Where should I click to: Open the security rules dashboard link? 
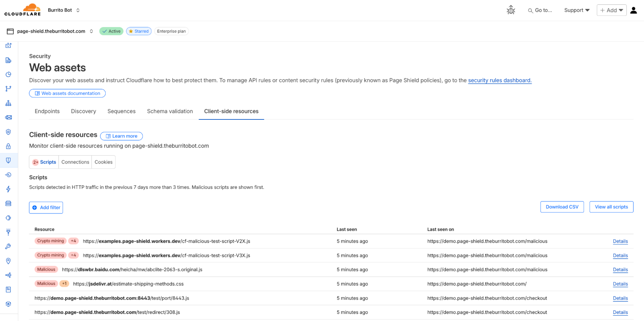pos(500,80)
